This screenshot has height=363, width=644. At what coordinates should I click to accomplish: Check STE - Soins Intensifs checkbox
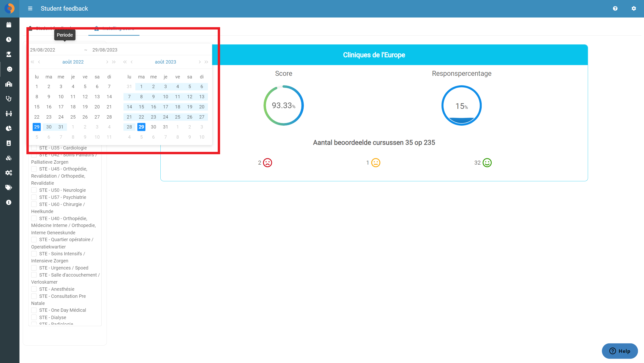(x=34, y=254)
